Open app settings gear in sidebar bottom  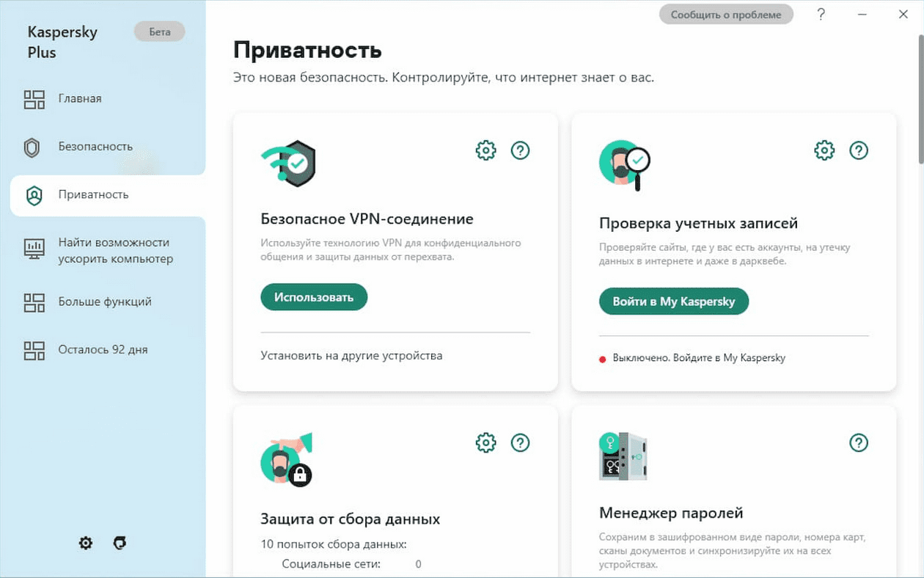pyautogui.click(x=86, y=543)
